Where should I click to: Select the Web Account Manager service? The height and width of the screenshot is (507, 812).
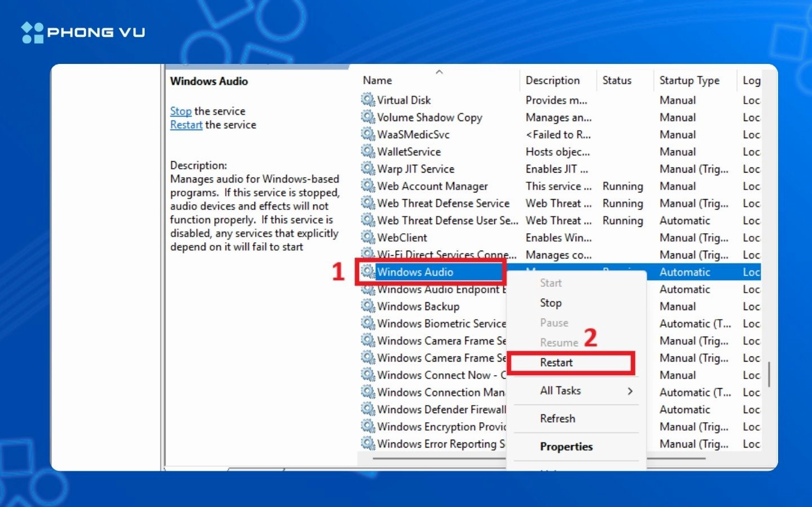coord(560,186)
